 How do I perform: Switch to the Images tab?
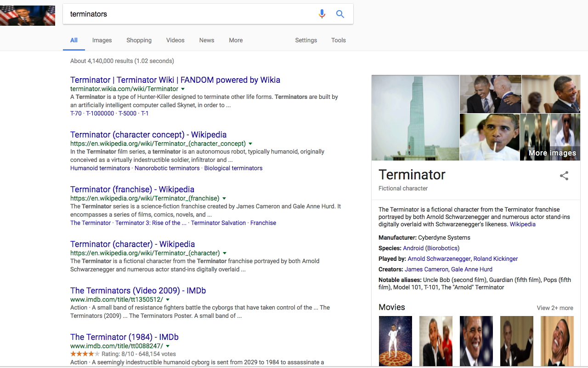pyautogui.click(x=102, y=40)
